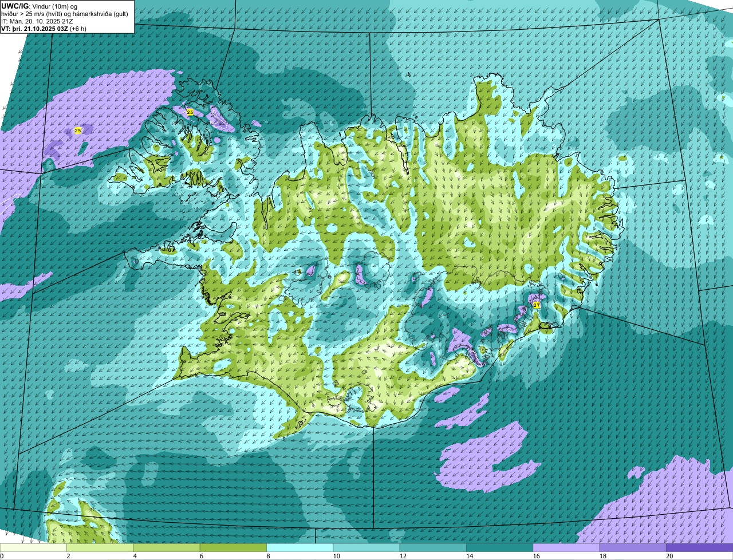Viewport: 733px width, 560px height.
Task: Pick the dark purple above-20 m/s scale swatch
Action: [700, 548]
